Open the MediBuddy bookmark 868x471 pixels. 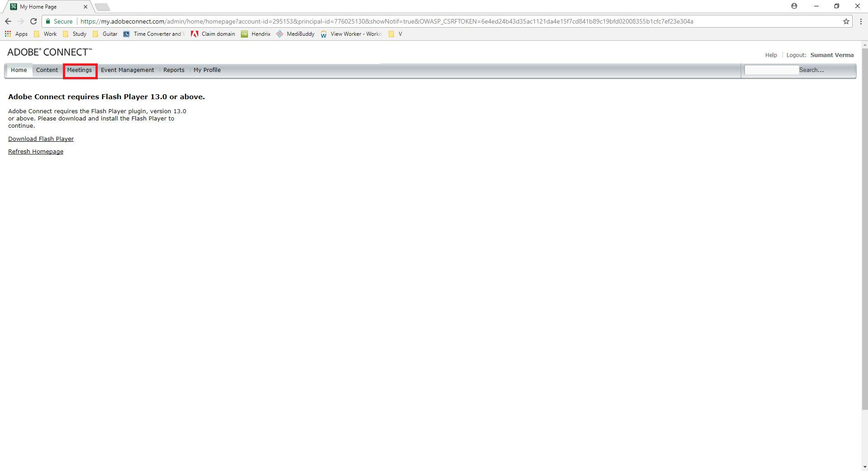[296, 34]
